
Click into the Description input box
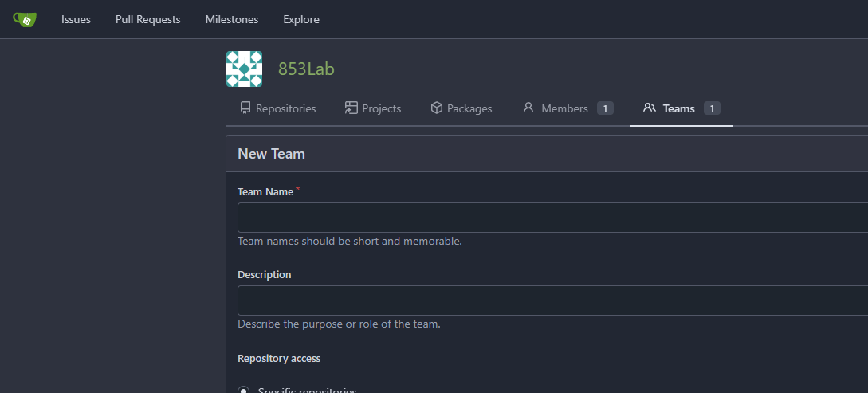tap(550, 301)
